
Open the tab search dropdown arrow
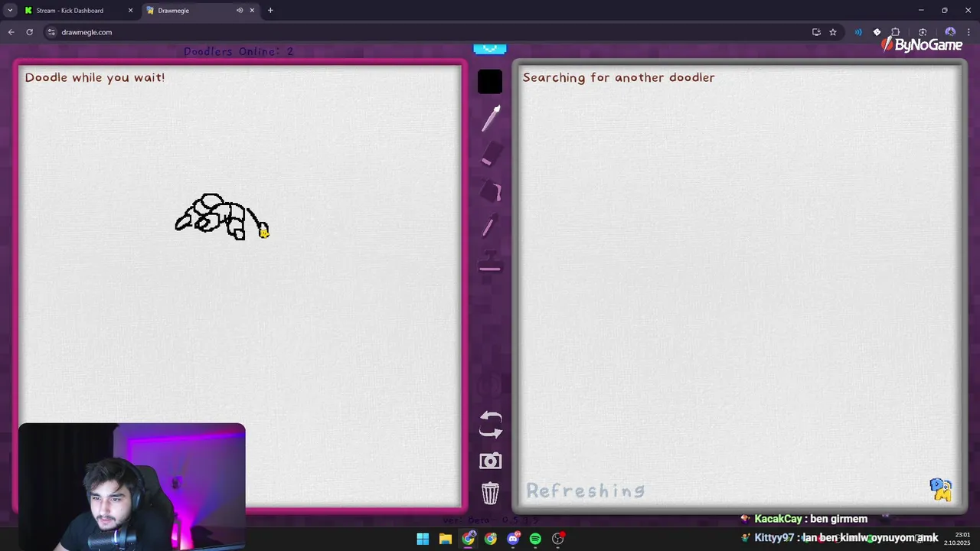(10, 11)
